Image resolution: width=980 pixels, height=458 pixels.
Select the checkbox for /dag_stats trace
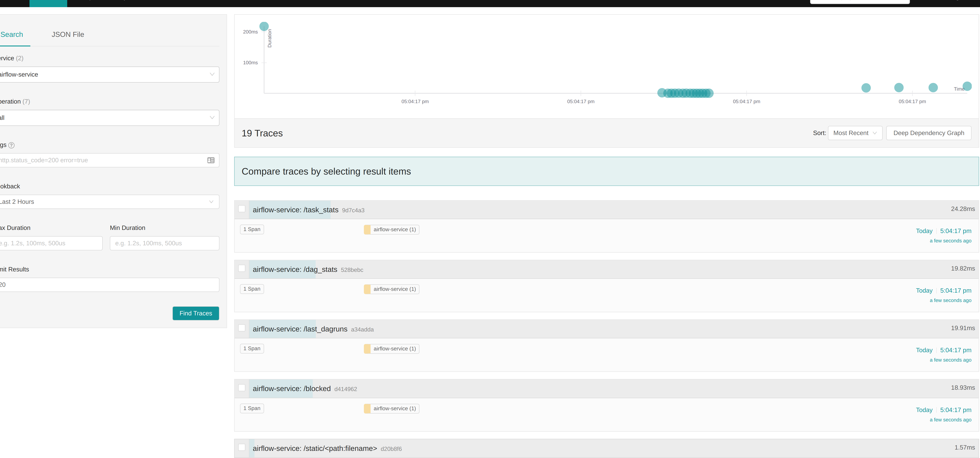[242, 269]
